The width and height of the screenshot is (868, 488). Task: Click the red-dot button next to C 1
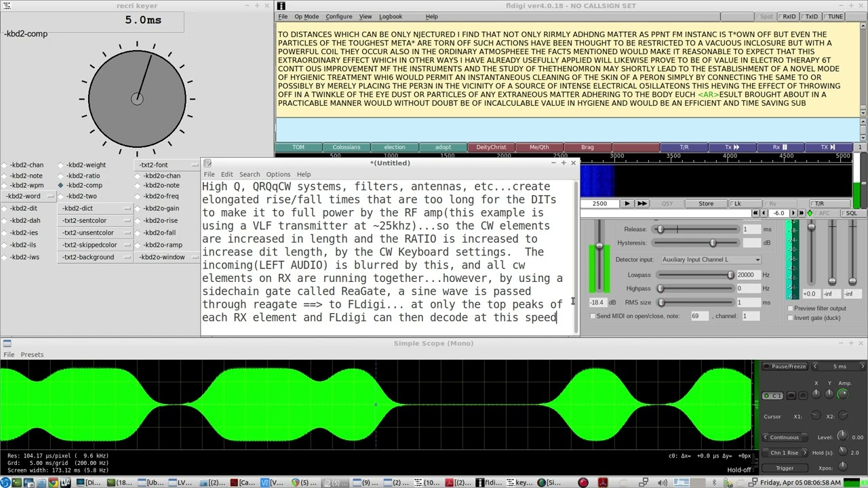click(x=791, y=396)
